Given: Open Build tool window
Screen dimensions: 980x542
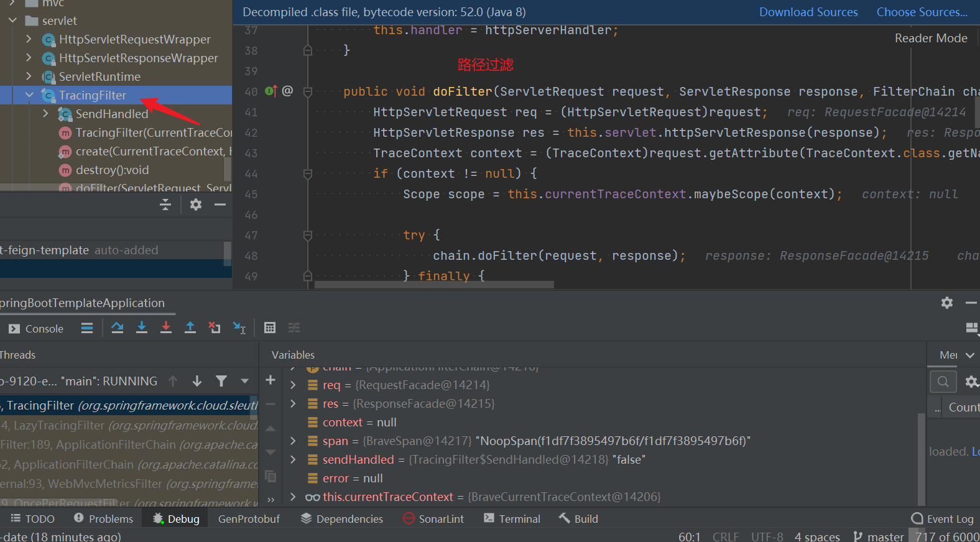Looking at the screenshot, I should [x=578, y=519].
